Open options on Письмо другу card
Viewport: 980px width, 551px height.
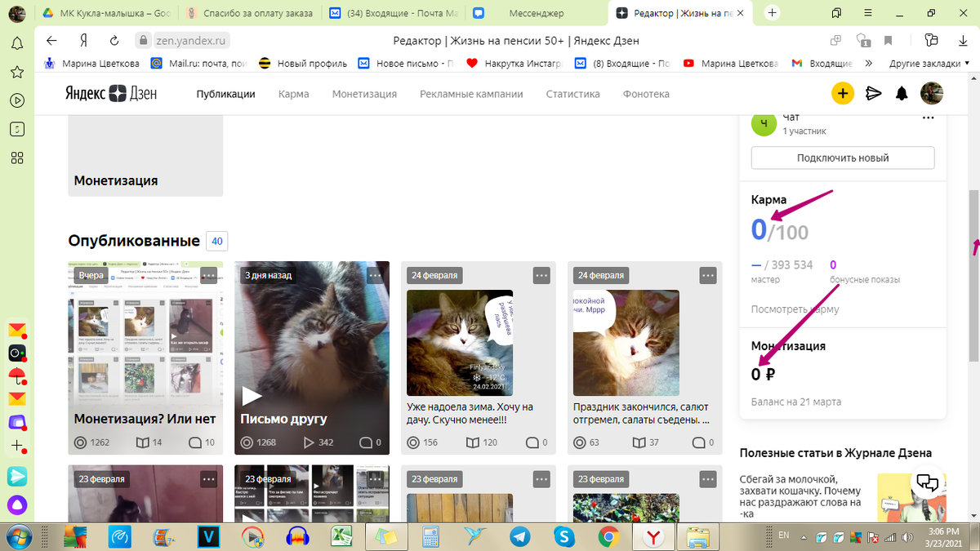click(x=375, y=275)
